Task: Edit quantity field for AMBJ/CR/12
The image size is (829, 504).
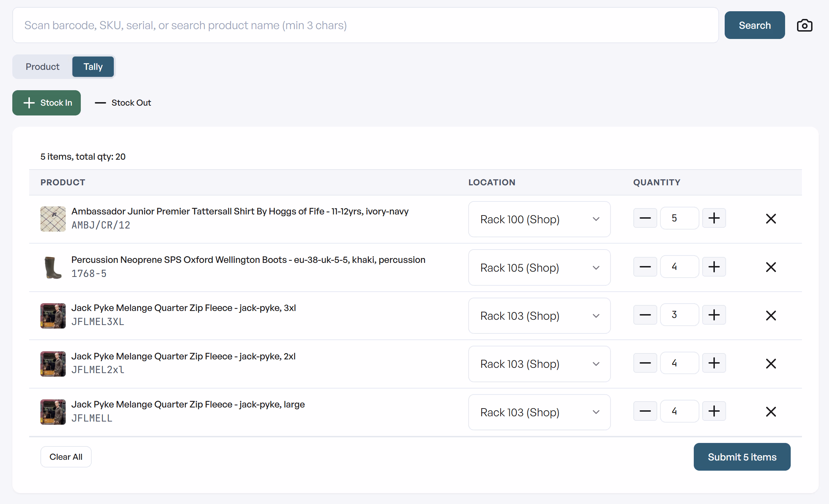Action: pyautogui.click(x=679, y=218)
